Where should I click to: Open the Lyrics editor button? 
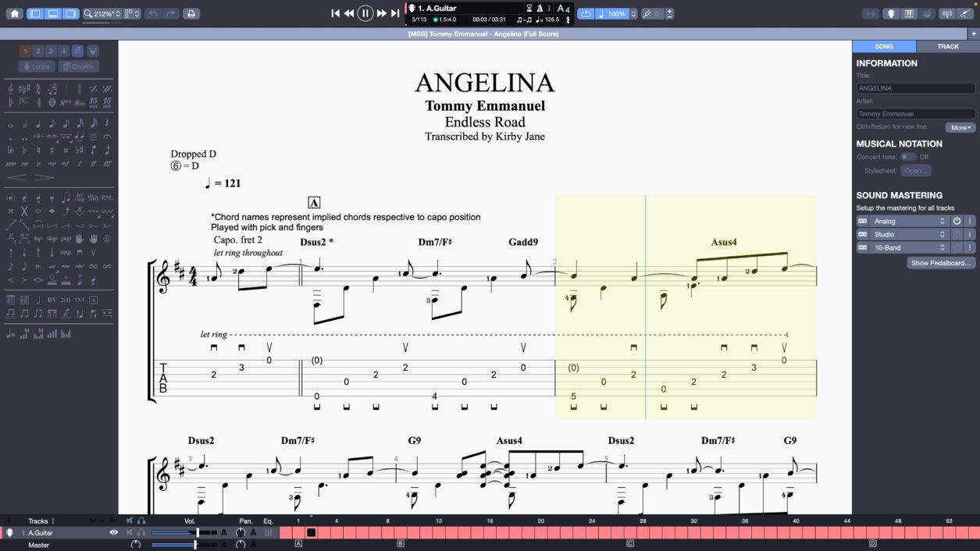click(x=35, y=66)
